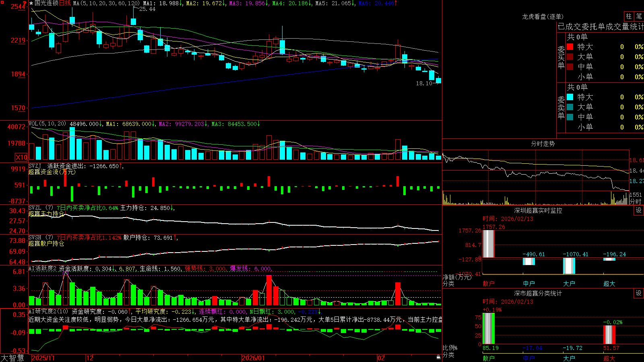Click the 已成交委托单成交量统计 header
This screenshot has width=644, height=362.
[601, 27]
